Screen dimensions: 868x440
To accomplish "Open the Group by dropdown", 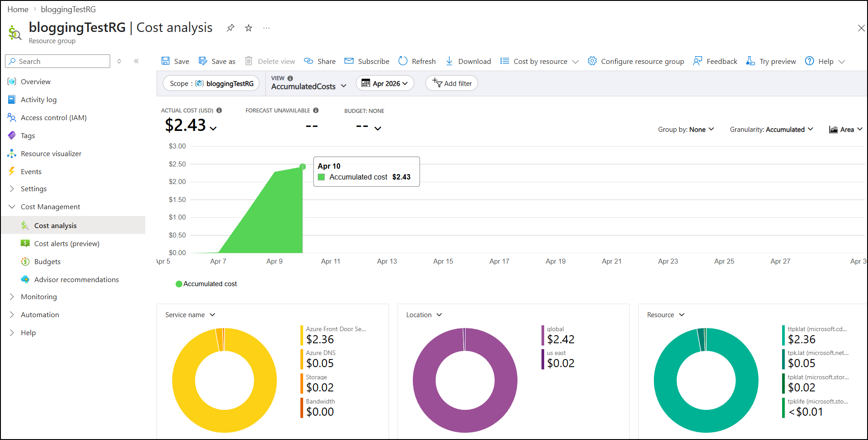I will click(686, 130).
